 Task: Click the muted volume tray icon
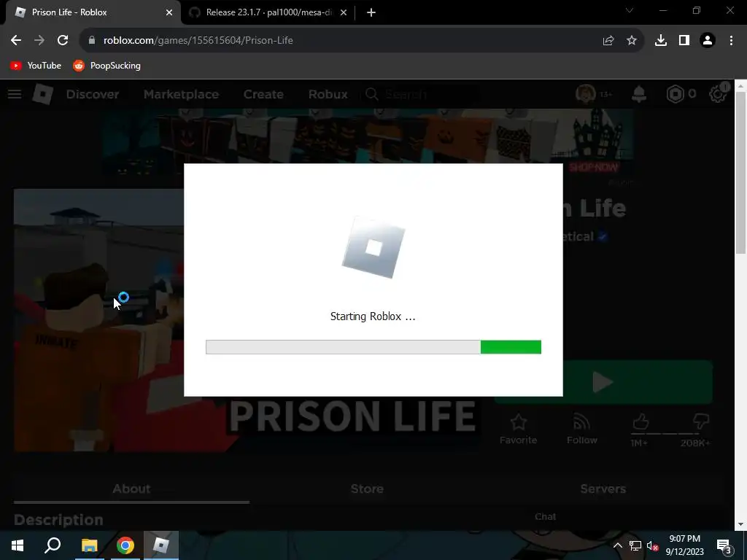653,545
